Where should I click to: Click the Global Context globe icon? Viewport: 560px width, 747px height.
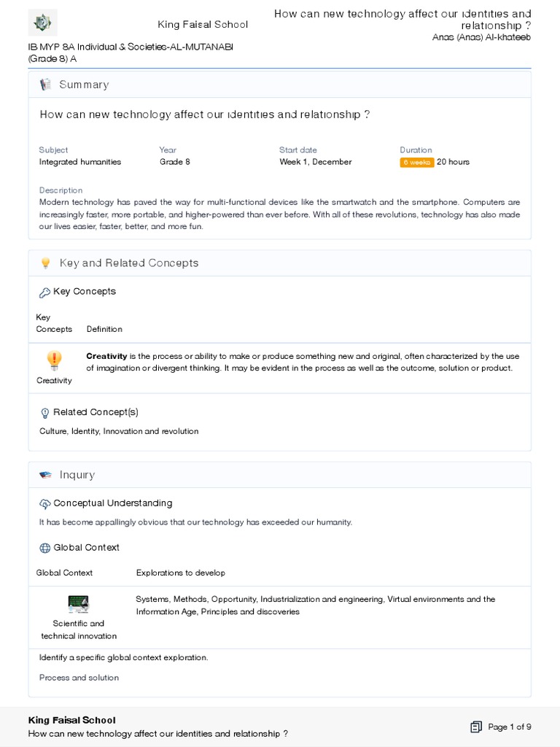coord(44,548)
